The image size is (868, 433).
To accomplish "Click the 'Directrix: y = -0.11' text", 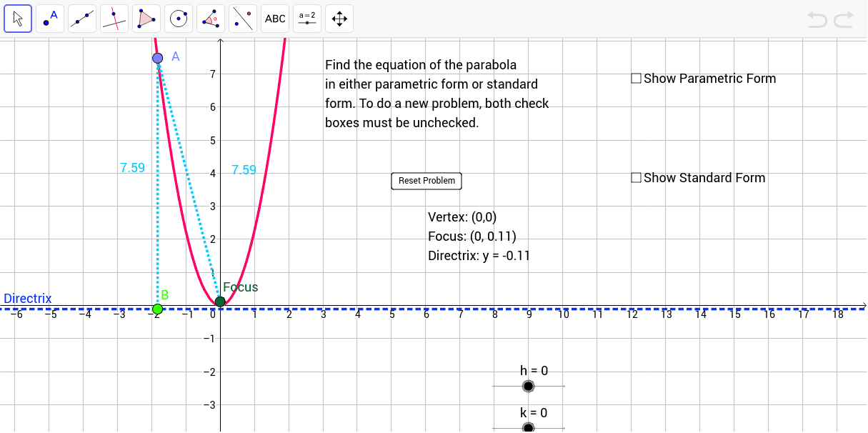I will (x=479, y=256).
